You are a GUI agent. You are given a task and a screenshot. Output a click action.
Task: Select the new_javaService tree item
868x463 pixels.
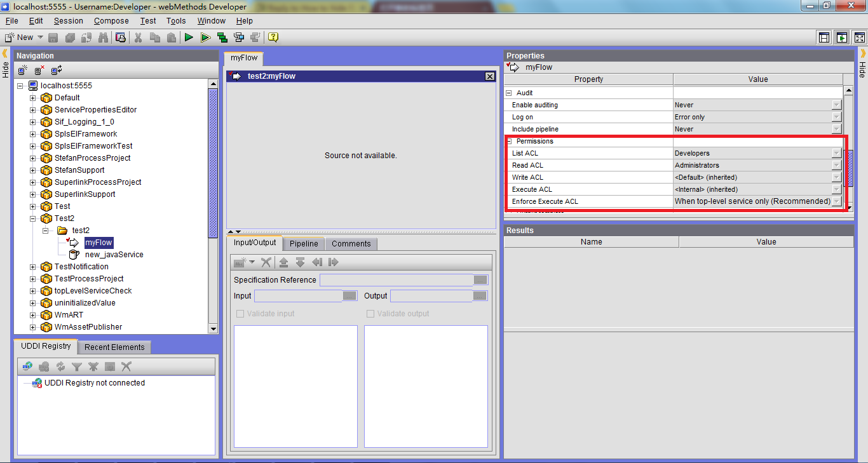[x=114, y=255]
